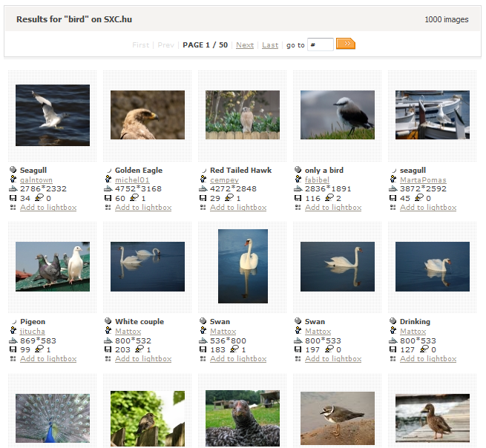This screenshot has width=486, height=448.
Task: Click the Golden Eagle title
Action: click(139, 170)
